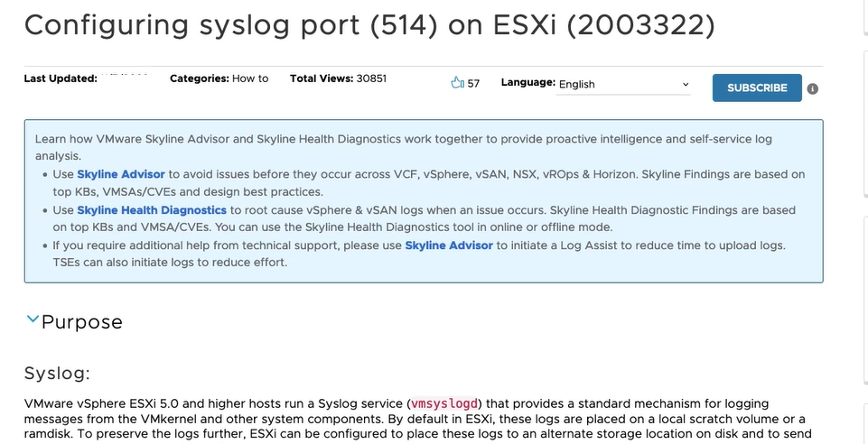Click the blue Skyline information banner

coord(424,201)
